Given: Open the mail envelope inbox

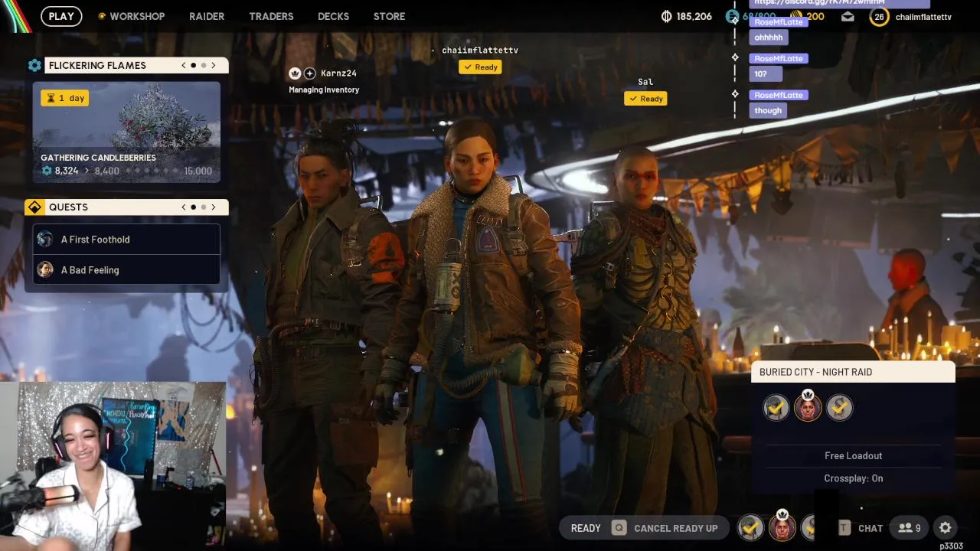Looking at the screenshot, I should click(x=848, y=16).
